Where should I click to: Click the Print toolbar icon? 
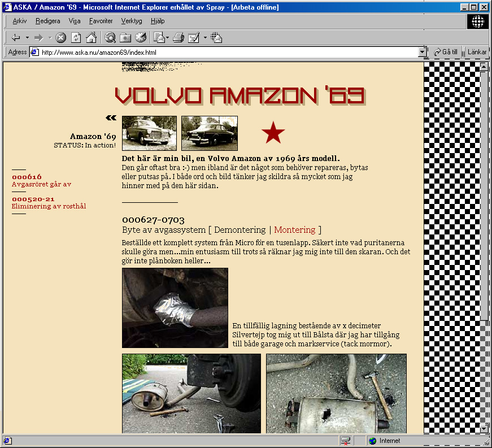click(x=178, y=38)
